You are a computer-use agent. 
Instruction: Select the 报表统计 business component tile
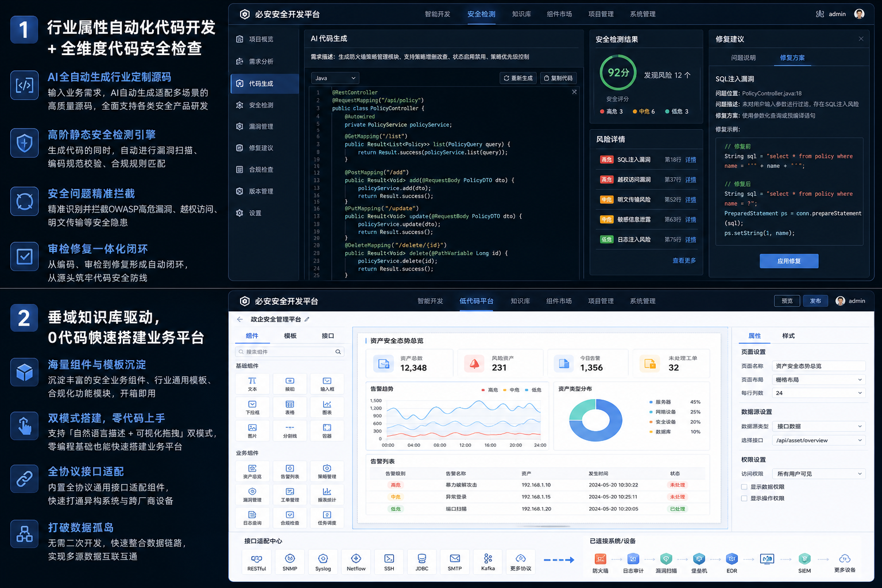pos(327,495)
